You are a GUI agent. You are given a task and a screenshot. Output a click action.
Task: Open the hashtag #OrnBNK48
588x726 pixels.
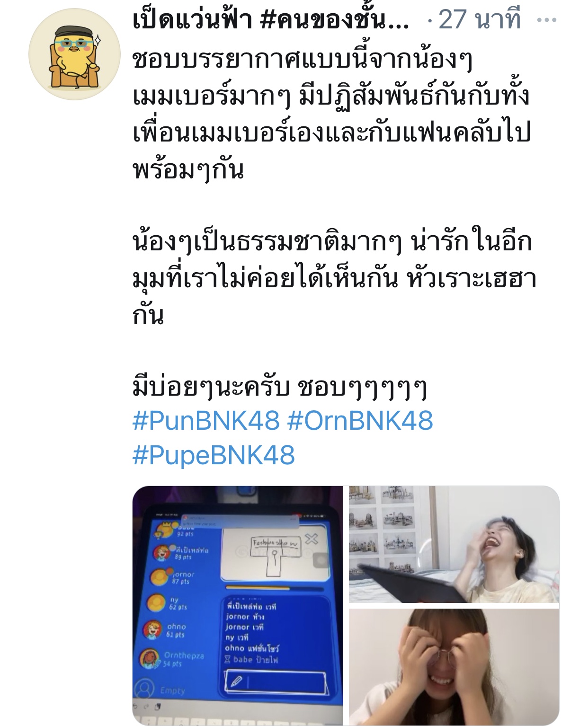pos(360,420)
